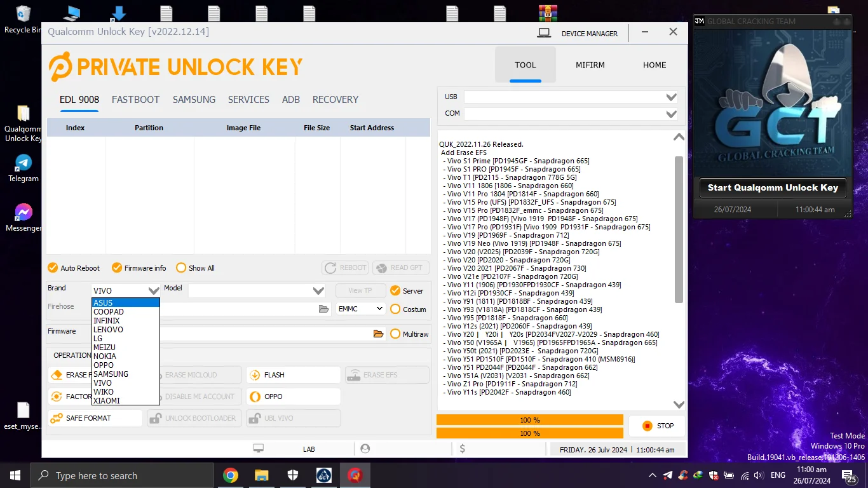Click the firehose folder browse icon

click(324, 309)
